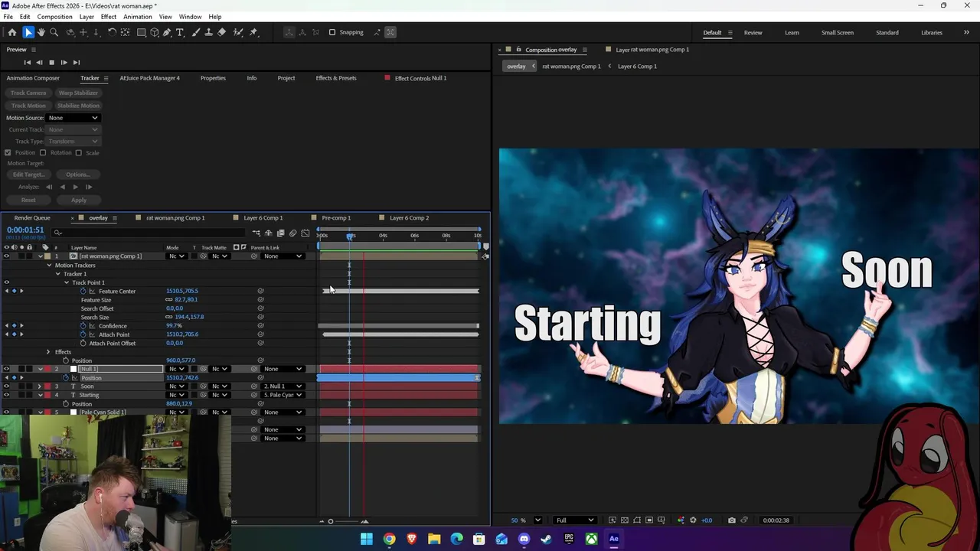
Task: Toggle Feature Center stopwatch
Action: (83, 291)
